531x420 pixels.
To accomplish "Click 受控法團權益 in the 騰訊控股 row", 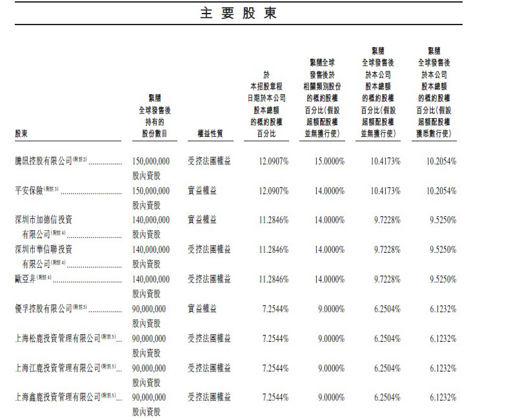I will (209, 161).
